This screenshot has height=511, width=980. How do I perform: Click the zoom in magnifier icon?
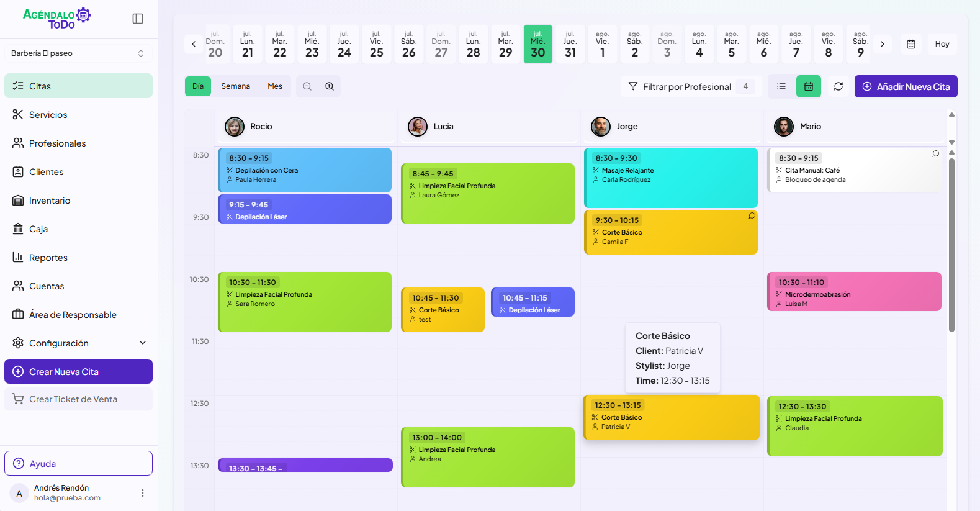[330, 86]
